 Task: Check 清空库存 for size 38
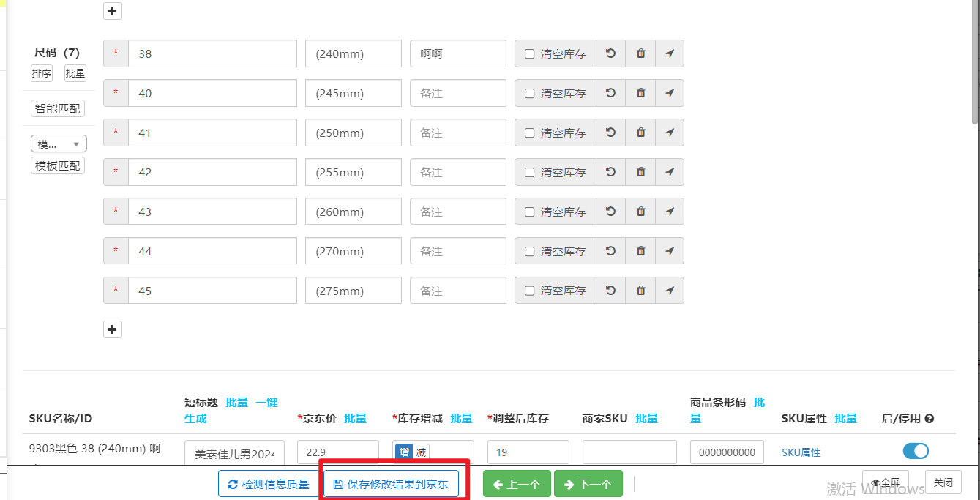tap(529, 54)
